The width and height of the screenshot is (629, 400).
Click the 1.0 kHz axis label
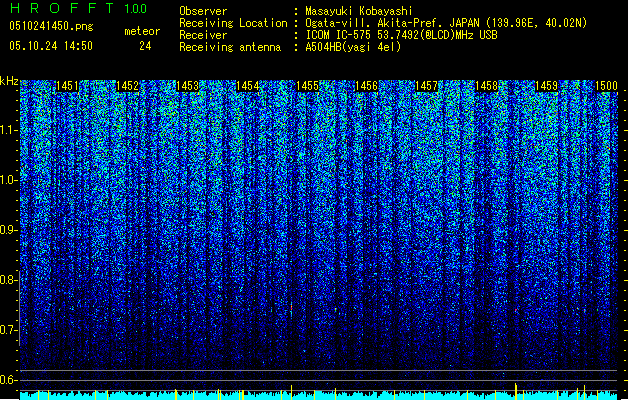tap(8, 180)
